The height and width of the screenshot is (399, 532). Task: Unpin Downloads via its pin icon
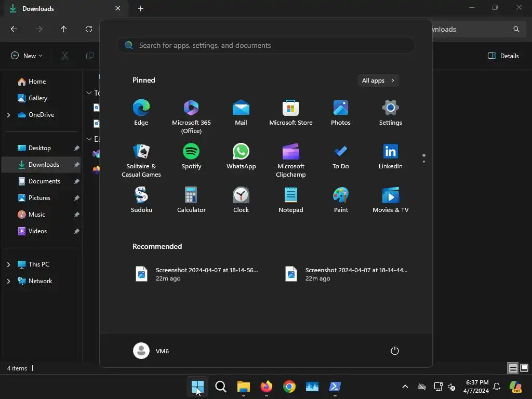pyautogui.click(x=77, y=165)
